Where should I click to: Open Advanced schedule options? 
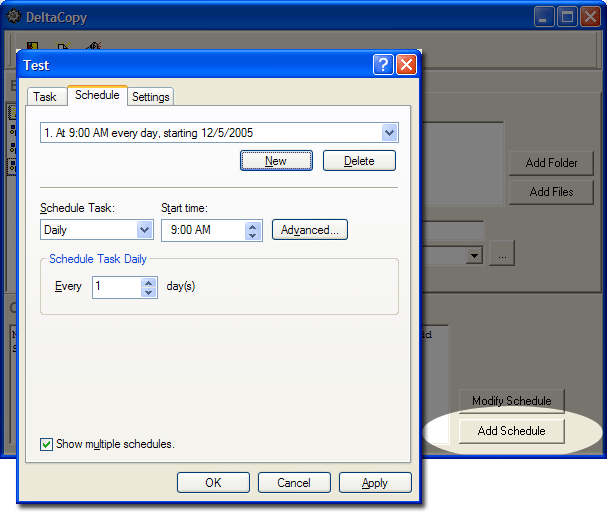coord(310,230)
